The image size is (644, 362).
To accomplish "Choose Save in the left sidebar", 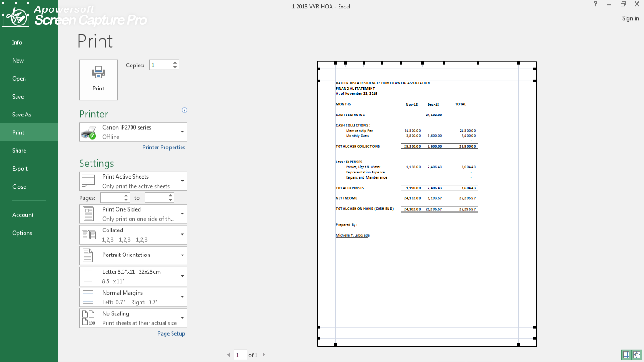I will coord(18,97).
